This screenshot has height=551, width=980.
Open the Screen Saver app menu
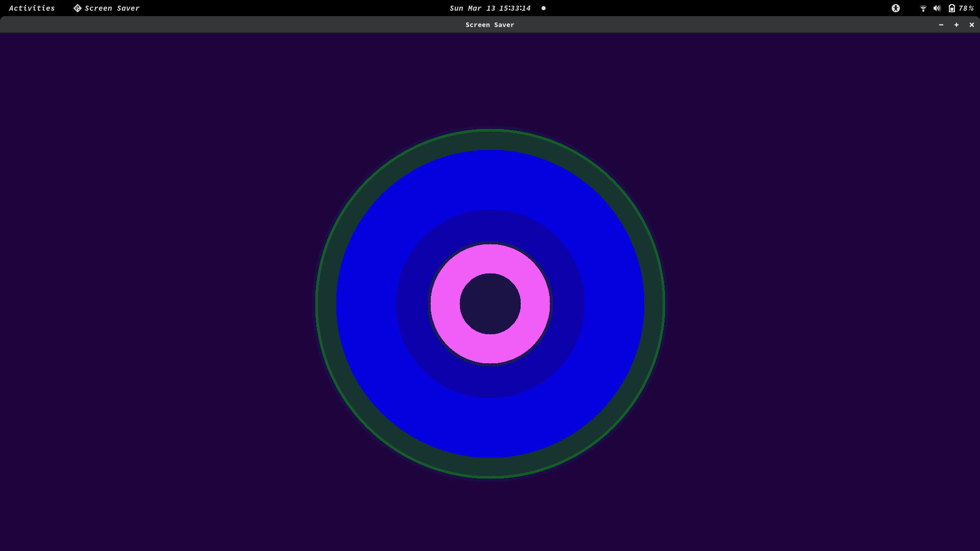(112, 8)
